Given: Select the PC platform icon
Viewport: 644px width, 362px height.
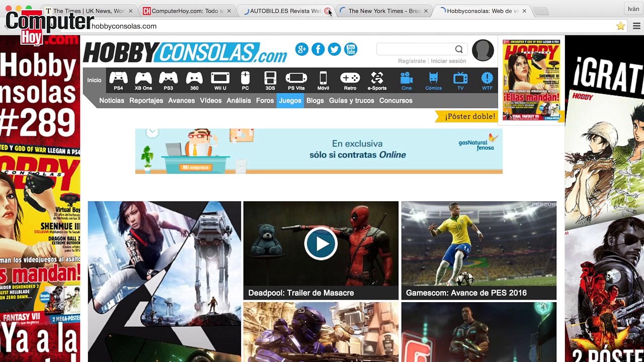Looking at the screenshot, I should (x=246, y=80).
